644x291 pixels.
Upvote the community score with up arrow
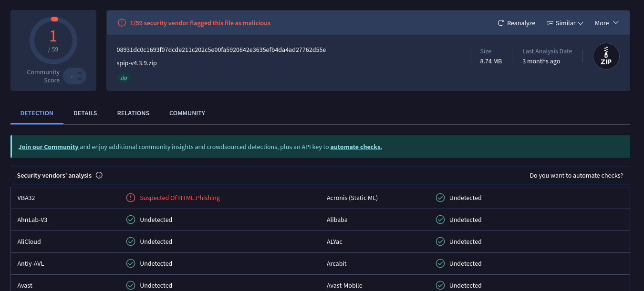tap(80, 73)
